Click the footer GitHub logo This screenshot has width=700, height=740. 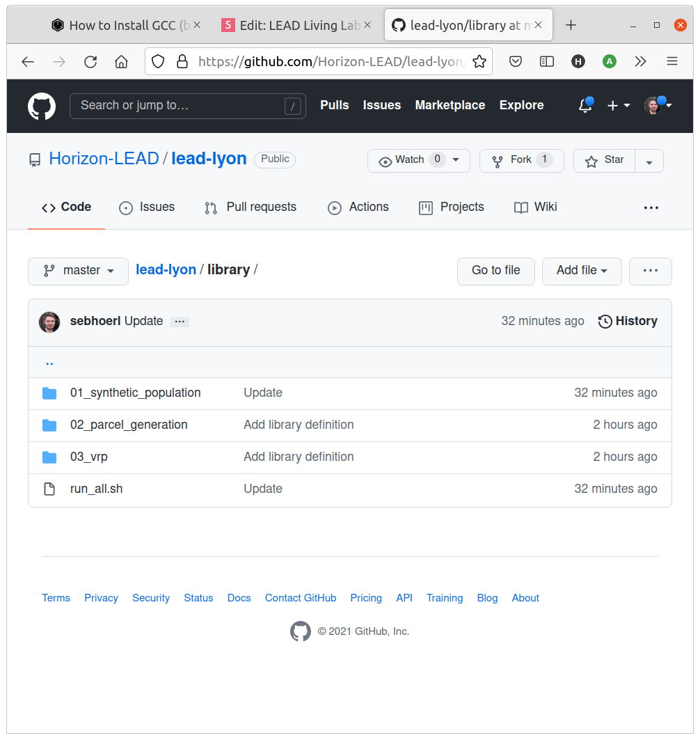click(x=300, y=631)
